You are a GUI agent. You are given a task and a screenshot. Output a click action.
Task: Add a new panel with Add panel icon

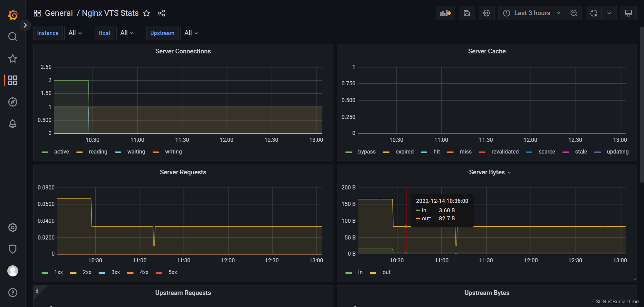pos(445,13)
